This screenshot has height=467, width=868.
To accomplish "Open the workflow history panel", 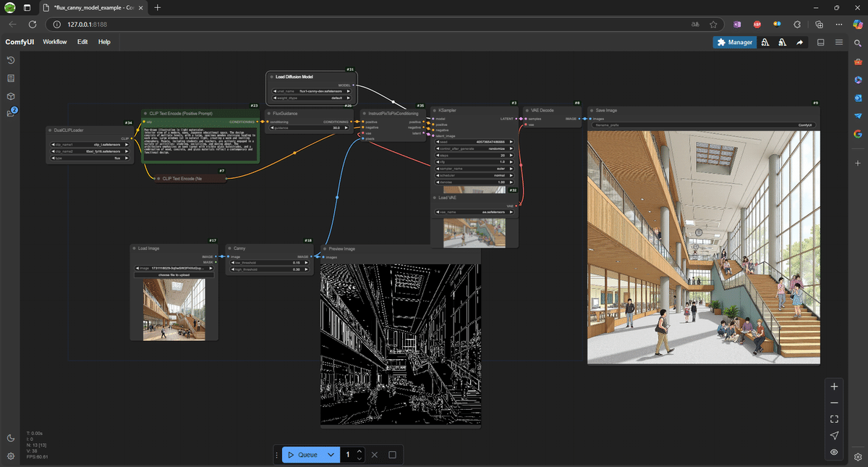I will tap(10, 60).
